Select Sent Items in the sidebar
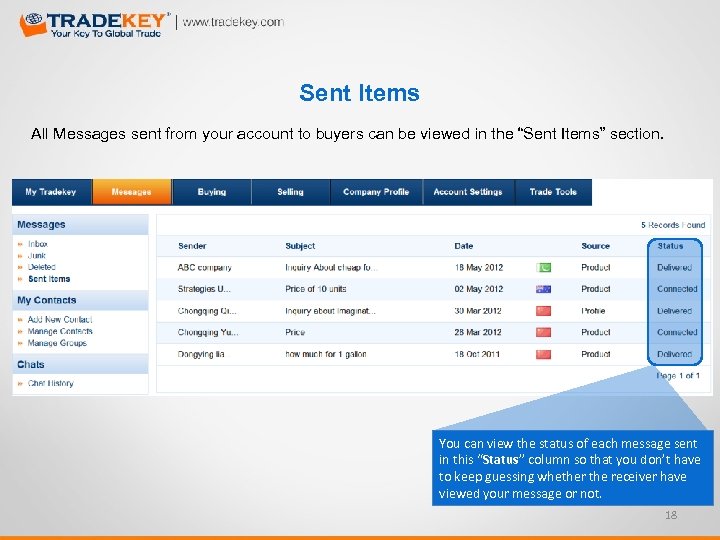The image size is (720, 540). click(49, 279)
